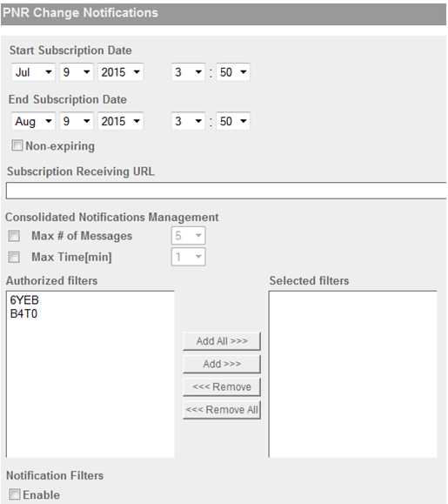Viewport: 448px width, 504px height.
Task: Enable the Max # of Messages checkbox
Action: pyautogui.click(x=14, y=236)
